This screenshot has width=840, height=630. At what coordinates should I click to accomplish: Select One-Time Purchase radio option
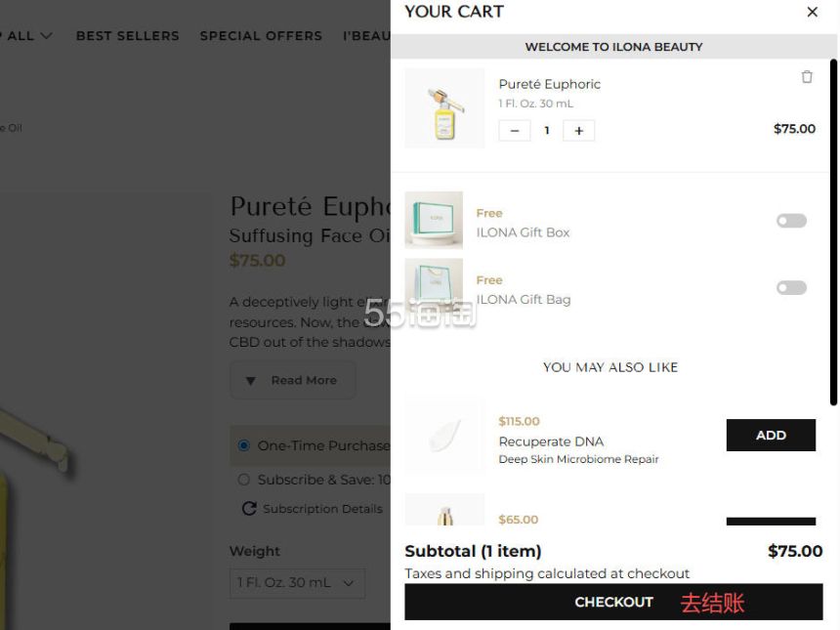pos(244,445)
